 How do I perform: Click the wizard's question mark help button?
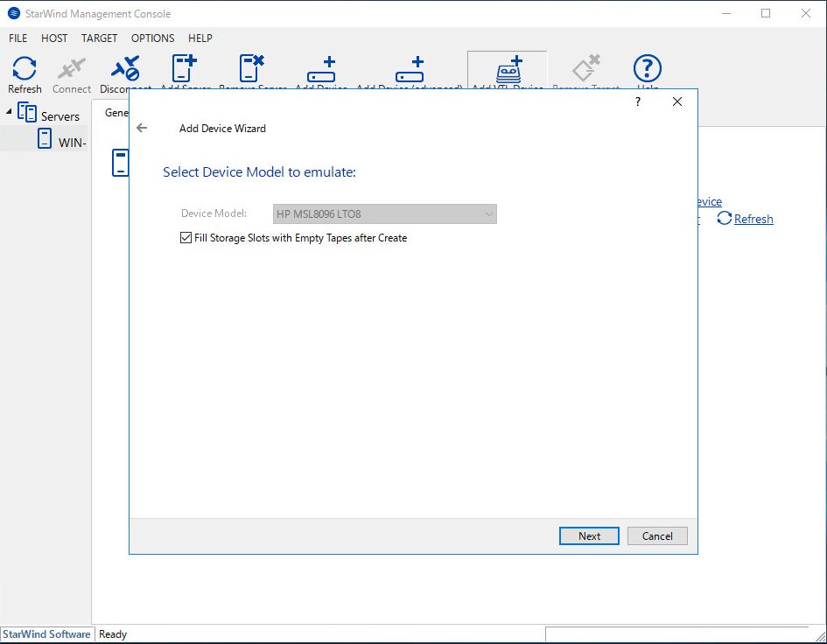coord(638,101)
